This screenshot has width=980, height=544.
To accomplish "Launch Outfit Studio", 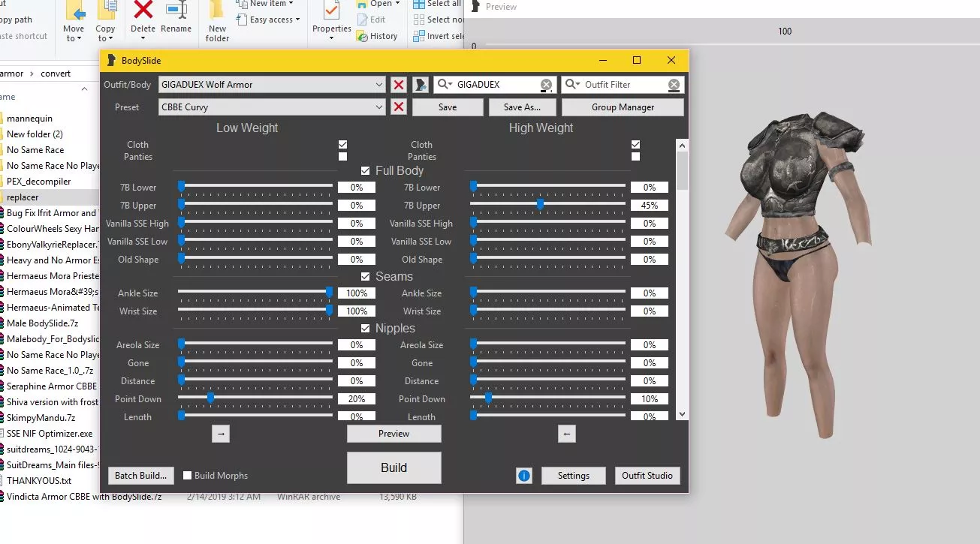I will click(x=647, y=476).
